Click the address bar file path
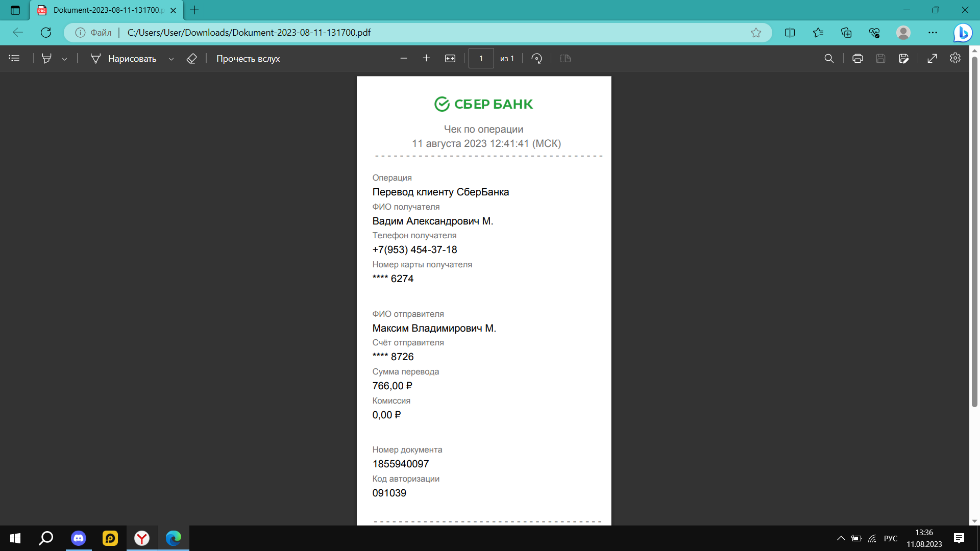980x551 pixels. (x=249, y=33)
